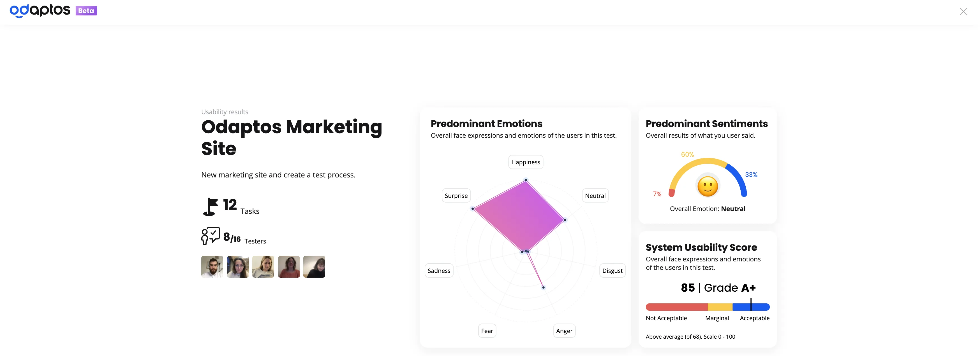Screen dimensions: 980x356
Task: Select the Disgust emotion label
Action: coord(612,271)
